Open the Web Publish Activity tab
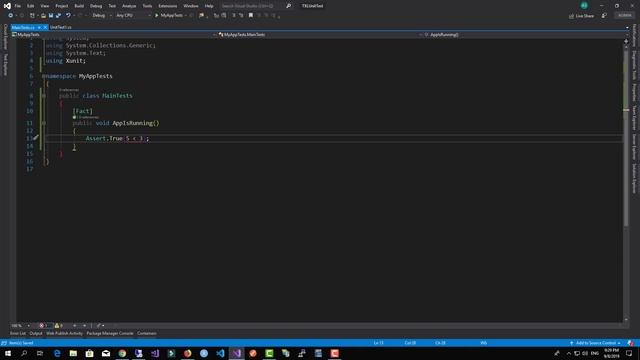The width and height of the screenshot is (640, 360). tap(64, 333)
